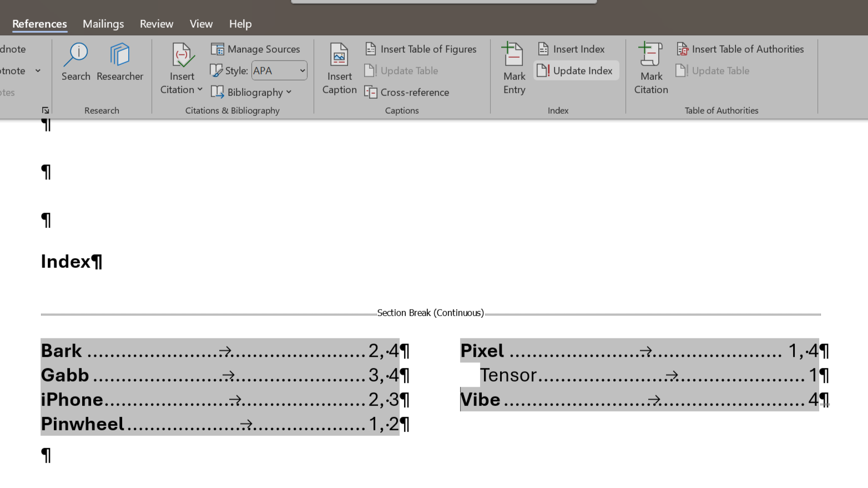Click the Index heading text
The height and width of the screenshot is (488, 868).
[65, 261]
